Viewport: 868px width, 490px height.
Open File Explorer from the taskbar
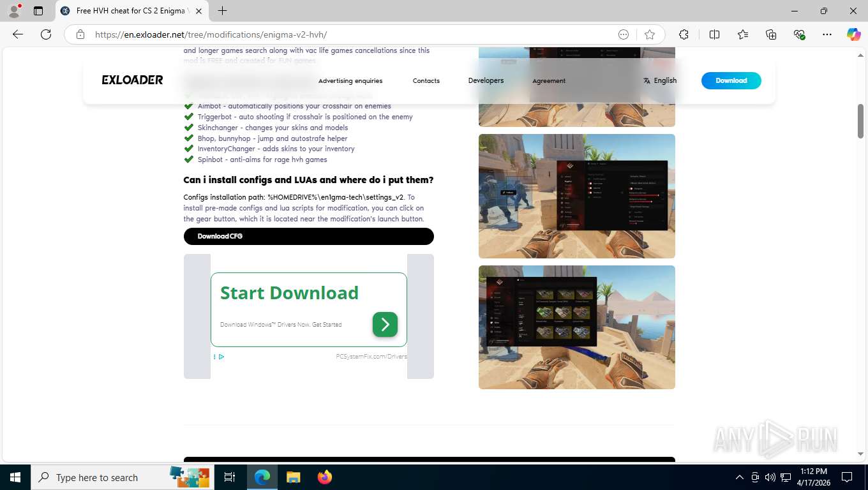click(x=293, y=477)
